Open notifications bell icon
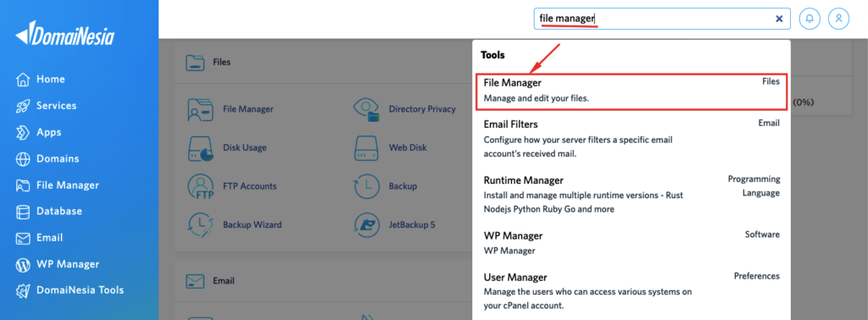Image resolution: width=868 pixels, height=320 pixels. coord(810,19)
